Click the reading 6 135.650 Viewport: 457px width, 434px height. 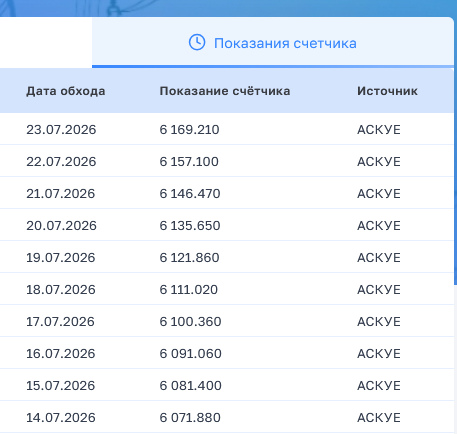(x=190, y=226)
